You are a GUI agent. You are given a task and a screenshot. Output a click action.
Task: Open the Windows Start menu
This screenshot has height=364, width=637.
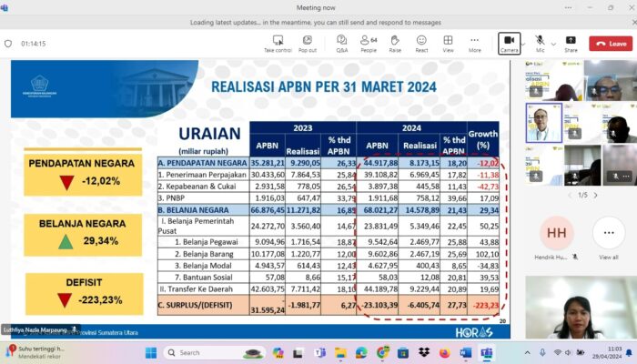[x=150, y=352]
